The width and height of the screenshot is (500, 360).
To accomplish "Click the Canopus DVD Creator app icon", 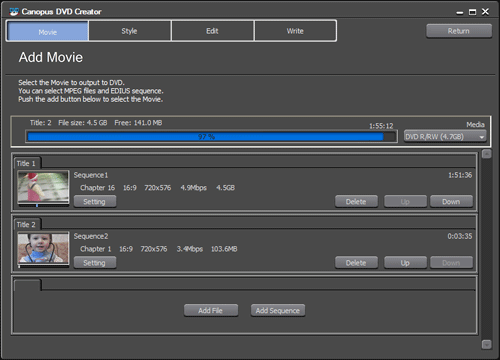I will [x=14, y=12].
